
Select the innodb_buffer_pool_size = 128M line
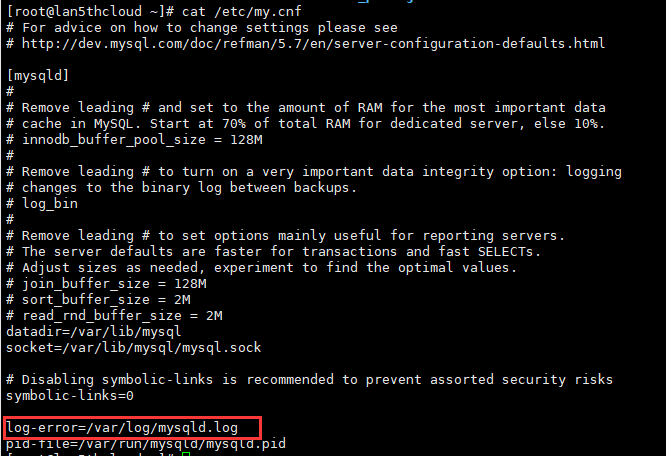[x=135, y=140]
